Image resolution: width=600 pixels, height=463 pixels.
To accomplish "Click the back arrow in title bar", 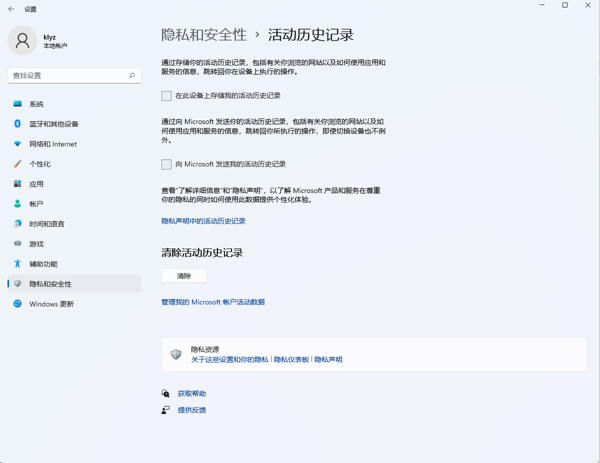I will click(11, 9).
